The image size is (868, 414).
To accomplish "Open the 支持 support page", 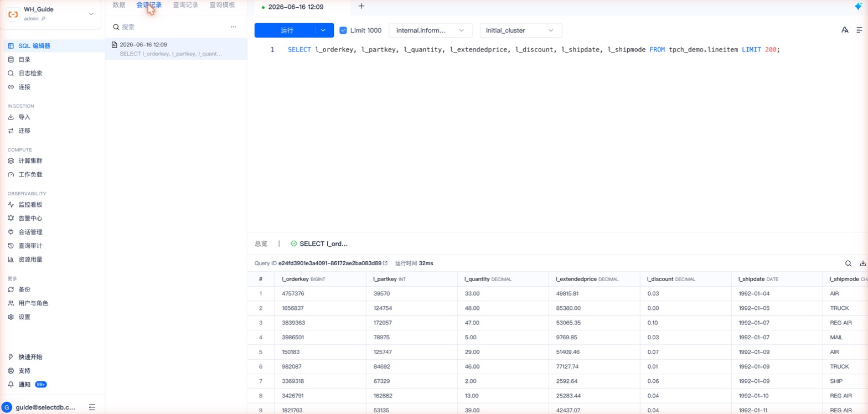I will pyautogui.click(x=53, y=371).
